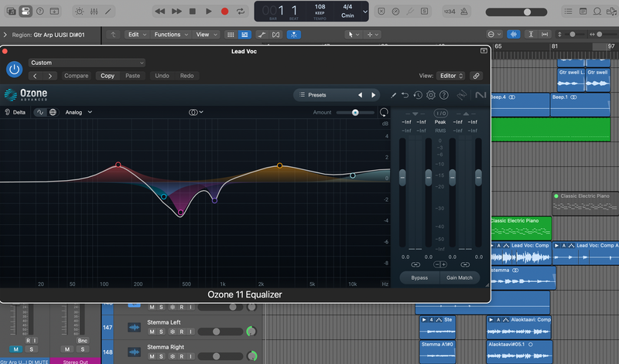Toggle the blue Waveform Zoom button
Screen dimensions: 619x364
click(x=513, y=35)
